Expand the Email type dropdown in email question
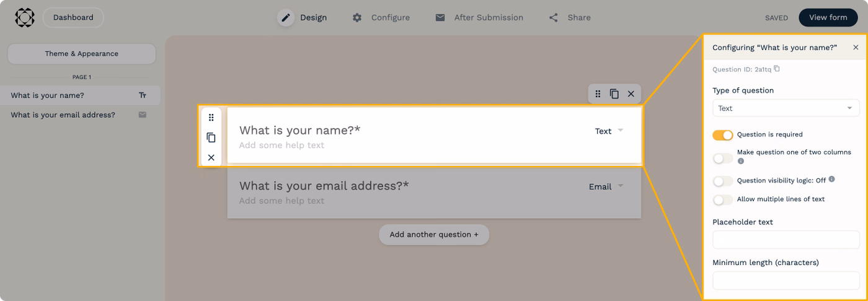Image resolution: width=868 pixels, height=301 pixels. click(x=606, y=186)
